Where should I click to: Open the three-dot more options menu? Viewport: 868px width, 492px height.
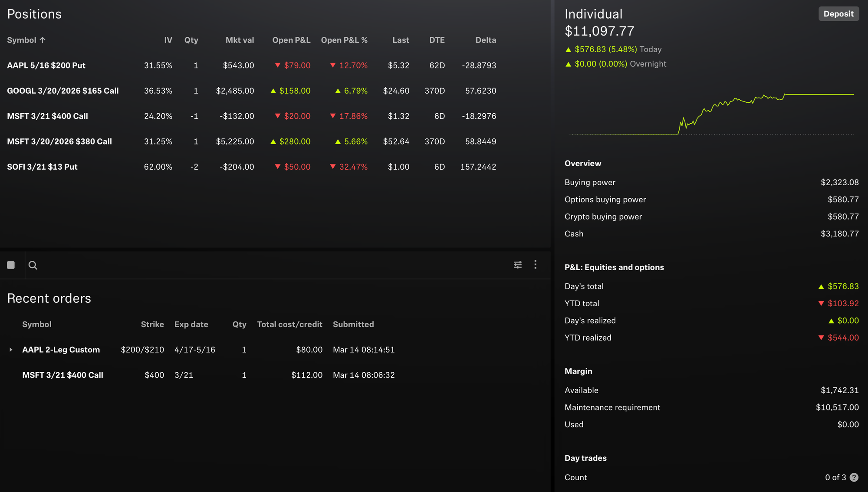tap(536, 265)
